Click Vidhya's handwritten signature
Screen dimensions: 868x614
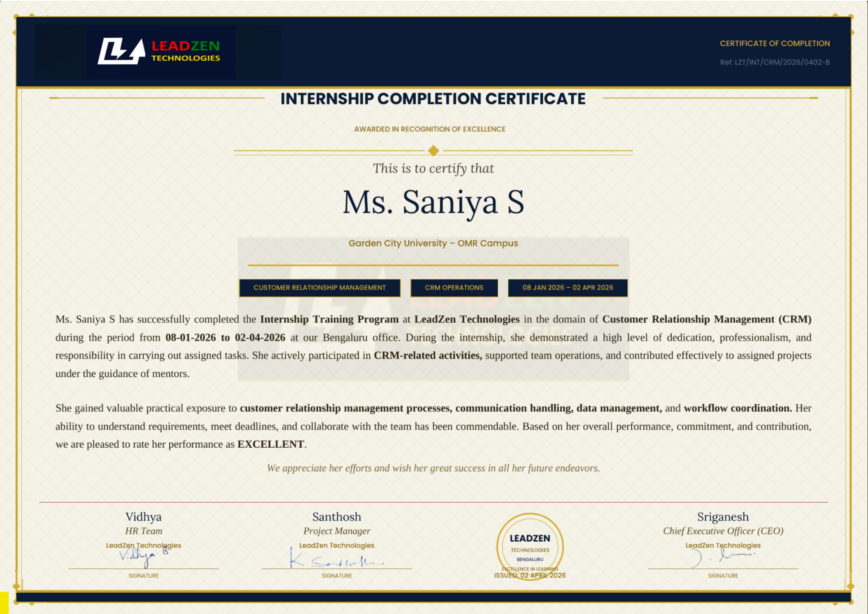144,557
